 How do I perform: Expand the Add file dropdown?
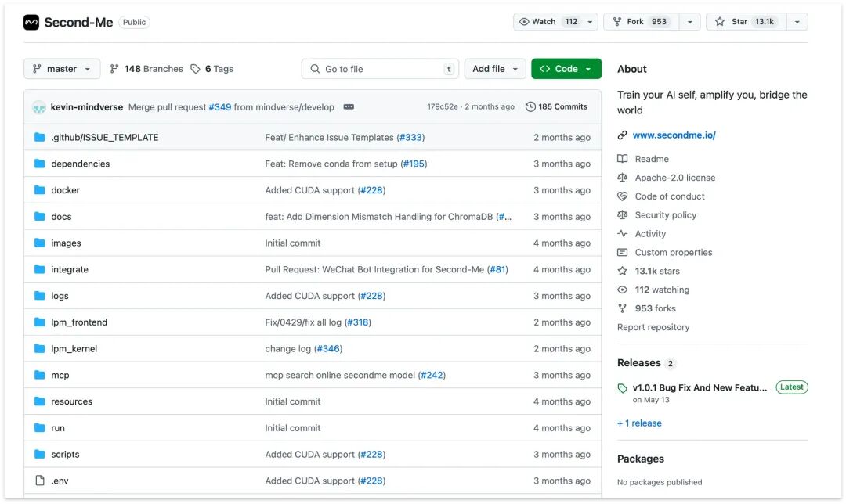495,69
